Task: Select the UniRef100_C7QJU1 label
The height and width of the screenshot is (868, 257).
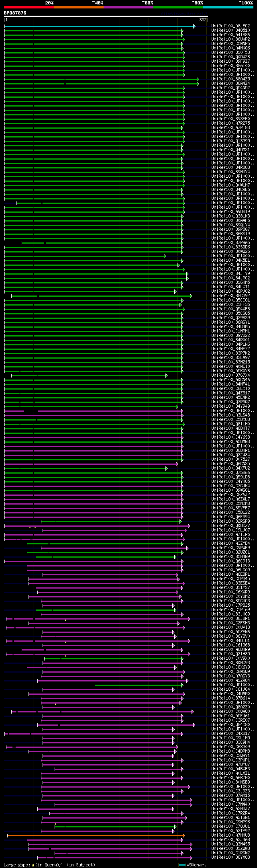Action: click(230, 827)
